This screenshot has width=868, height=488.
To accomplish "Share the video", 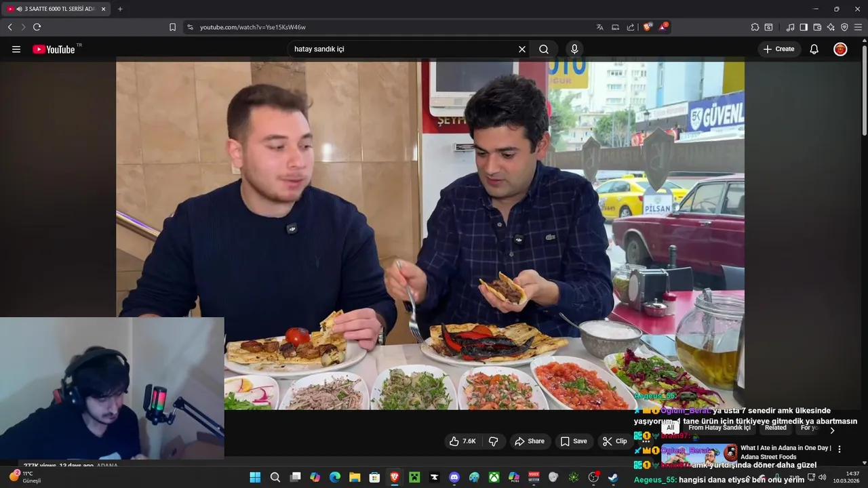I will click(x=530, y=441).
